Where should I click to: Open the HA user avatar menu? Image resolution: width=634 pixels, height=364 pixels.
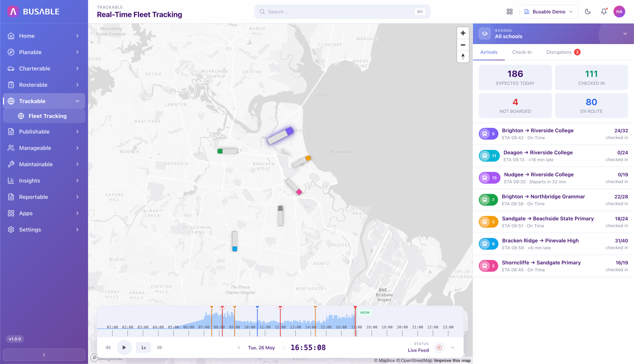point(619,12)
